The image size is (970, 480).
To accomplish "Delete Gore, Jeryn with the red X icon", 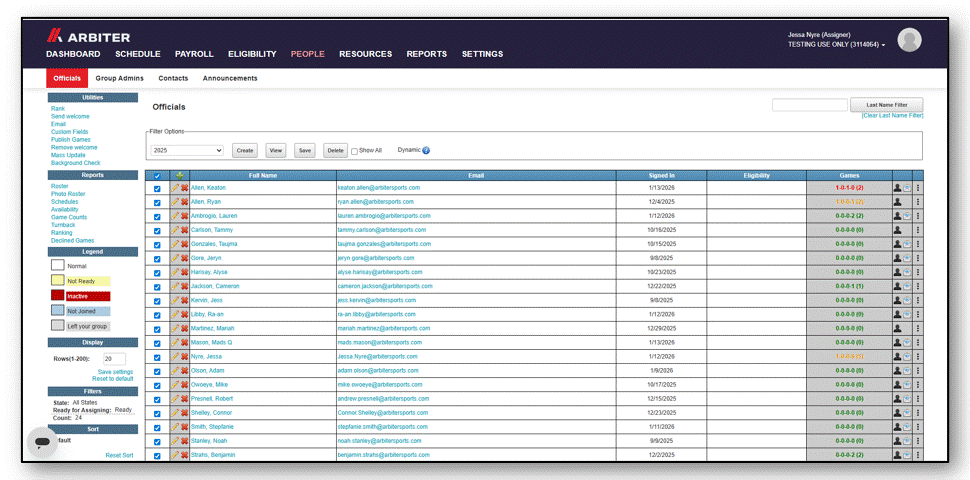I will (184, 258).
